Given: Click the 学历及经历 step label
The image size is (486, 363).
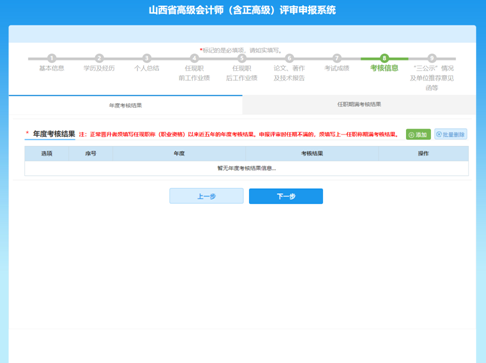Looking at the screenshot, I should click(99, 68).
